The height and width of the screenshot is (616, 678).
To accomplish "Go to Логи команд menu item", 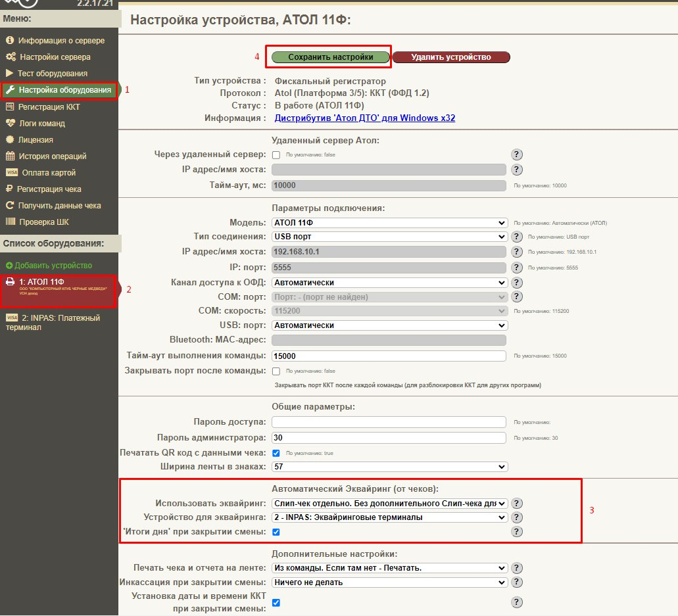I will pos(41,123).
